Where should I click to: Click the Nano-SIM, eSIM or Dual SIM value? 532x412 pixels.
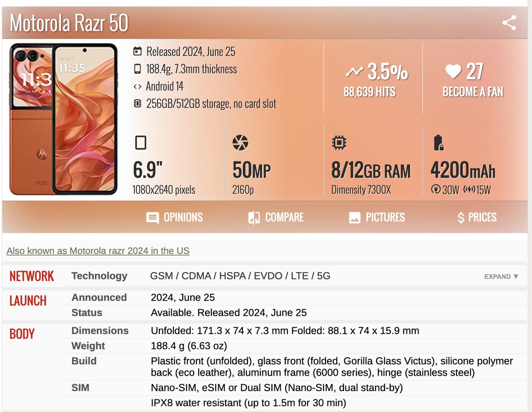[x=277, y=388]
